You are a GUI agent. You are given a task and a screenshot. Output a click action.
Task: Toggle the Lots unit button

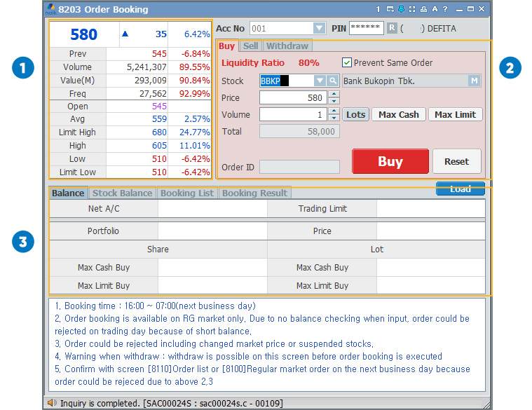356,114
